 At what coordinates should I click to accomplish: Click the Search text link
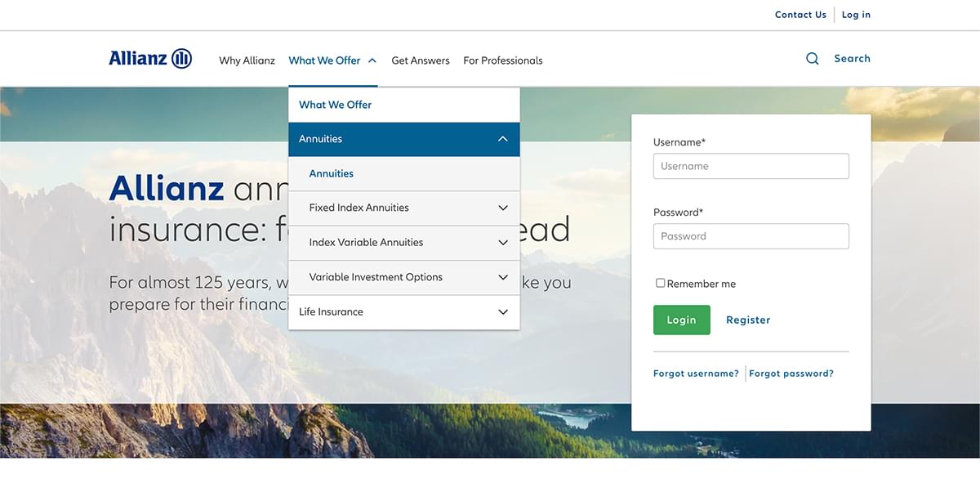[852, 59]
